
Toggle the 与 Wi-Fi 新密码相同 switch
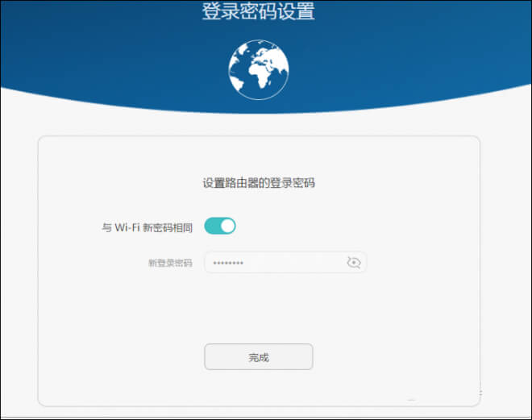220,226
